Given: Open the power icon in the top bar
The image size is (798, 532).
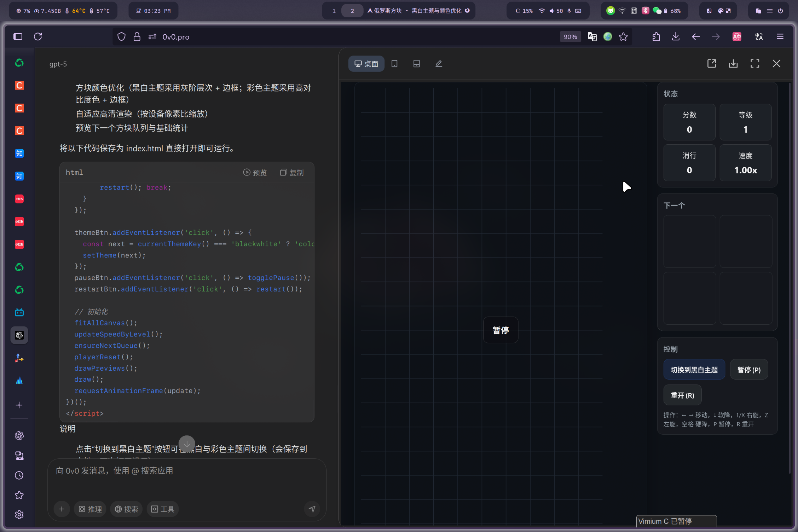Looking at the screenshot, I should click(x=780, y=11).
